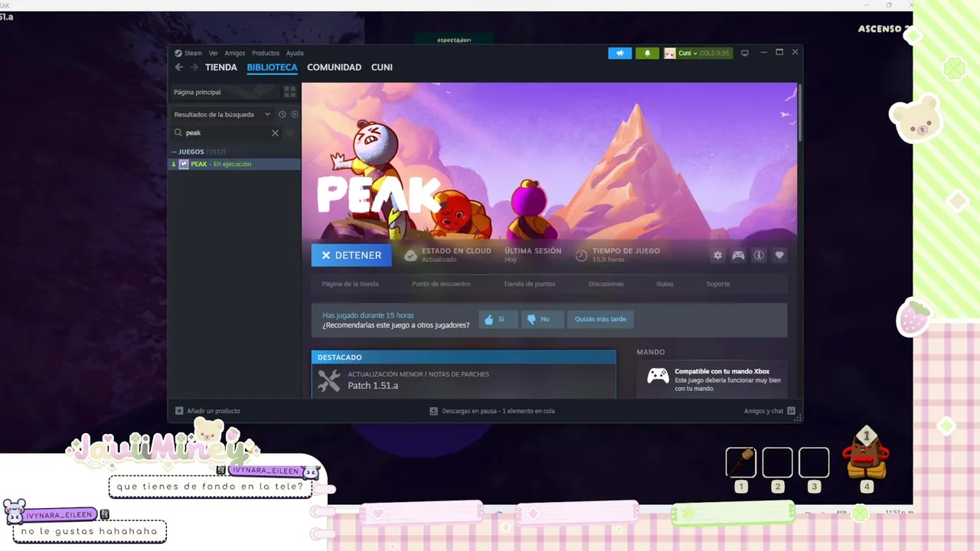The image size is (980, 551).
Task: Add PEAK to favorites with heart icon
Action: pyautogui.click(x=779, y=256)
